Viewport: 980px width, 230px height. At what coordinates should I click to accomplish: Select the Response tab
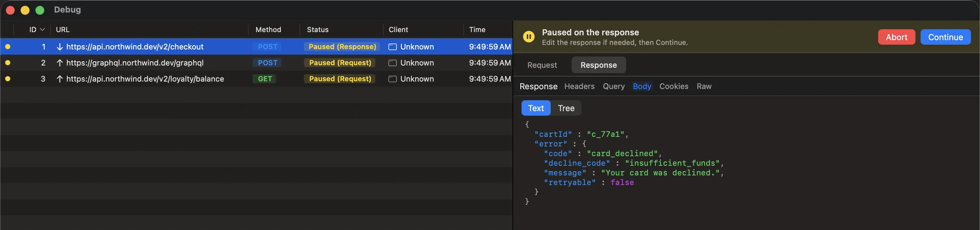point(599,65)
